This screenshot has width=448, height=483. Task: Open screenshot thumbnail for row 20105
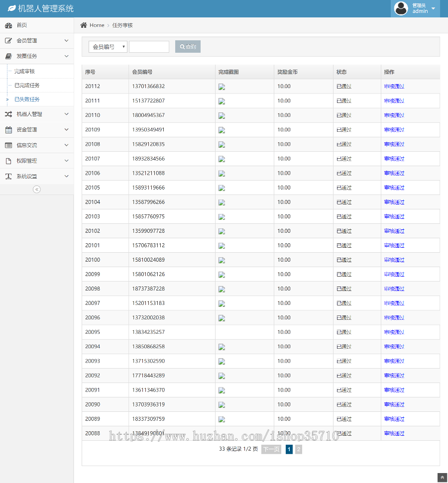point(222,188)
